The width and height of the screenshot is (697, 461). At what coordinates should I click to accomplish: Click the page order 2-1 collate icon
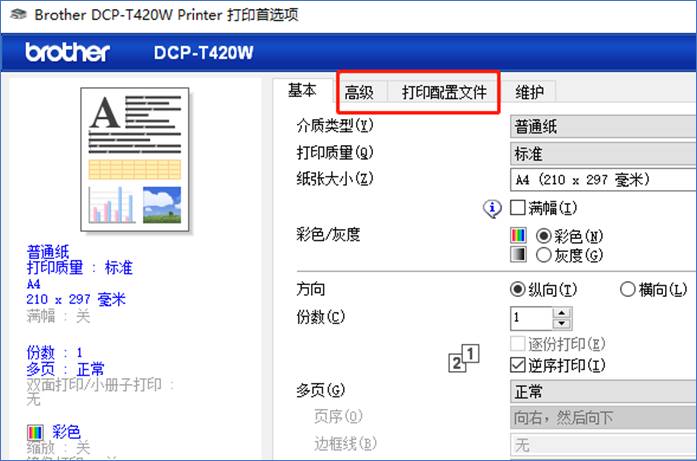pos(464,358)
